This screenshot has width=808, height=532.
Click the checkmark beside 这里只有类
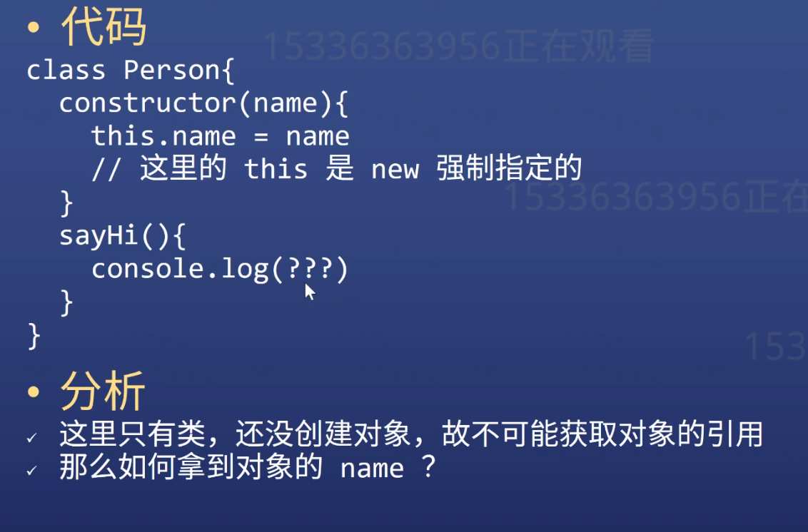tap(32, 438)
